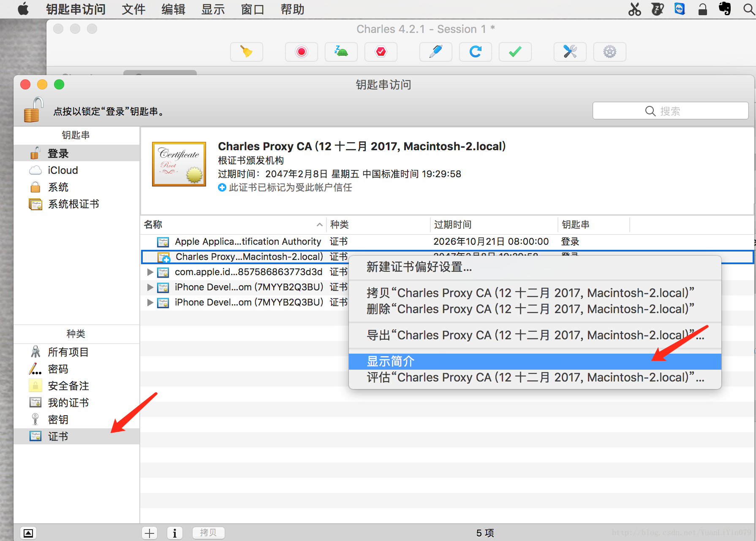Image resolution: width=756 pixels, height=541 pixels.
Task: Click the lock menu bar icon
Action: (702, 9)
